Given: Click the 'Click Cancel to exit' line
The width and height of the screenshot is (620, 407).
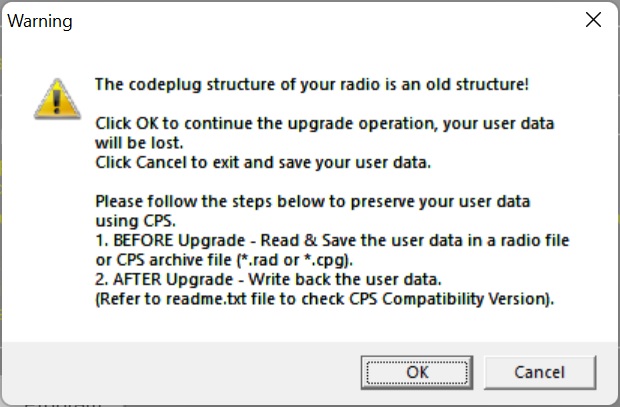Looking at the screenshot, I should [x=263, y=162].
